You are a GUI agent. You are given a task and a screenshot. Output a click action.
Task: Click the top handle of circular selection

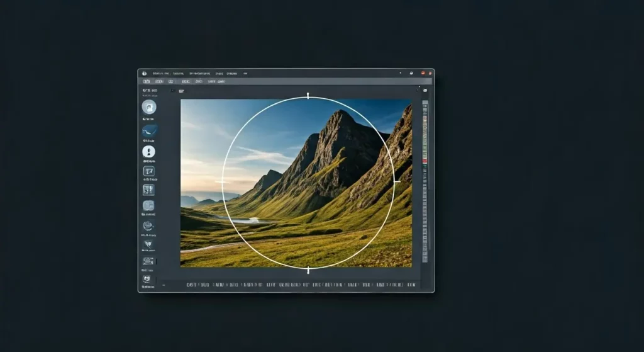coord(308,96)
